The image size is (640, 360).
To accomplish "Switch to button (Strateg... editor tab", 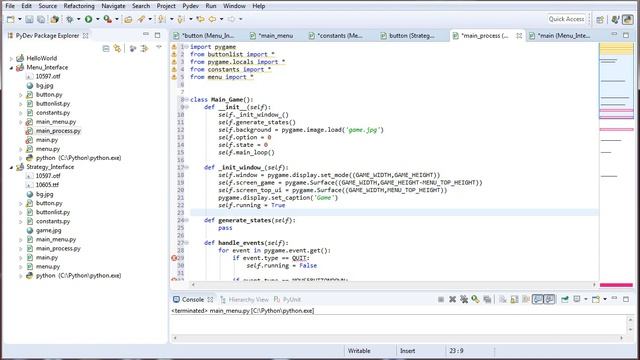I will tap(407, 36).
